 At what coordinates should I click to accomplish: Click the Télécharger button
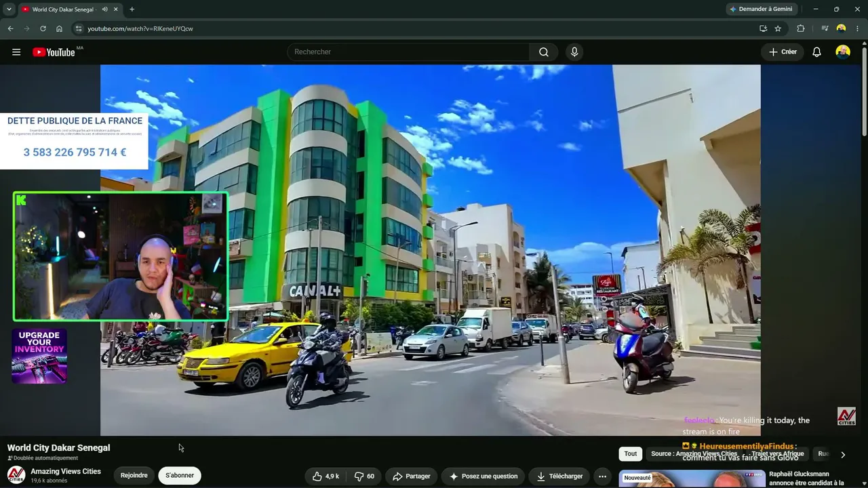[x=559, y=476]
